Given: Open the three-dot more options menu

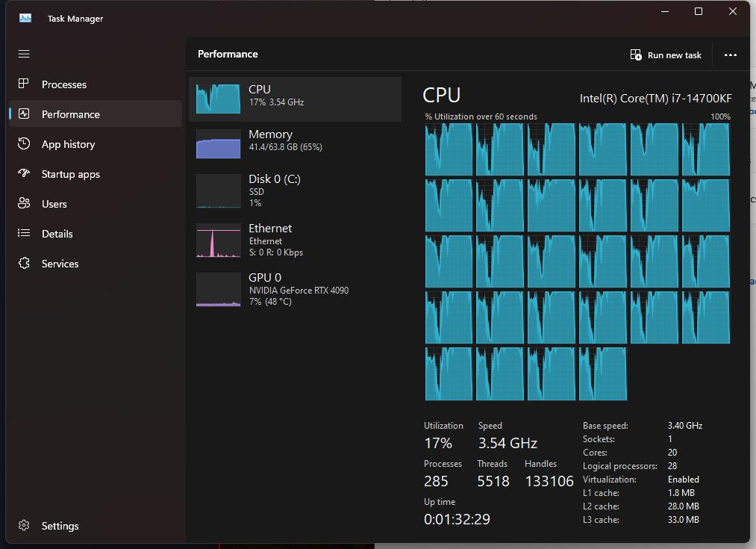Looking at the screenshot, I should pos(730,55).
